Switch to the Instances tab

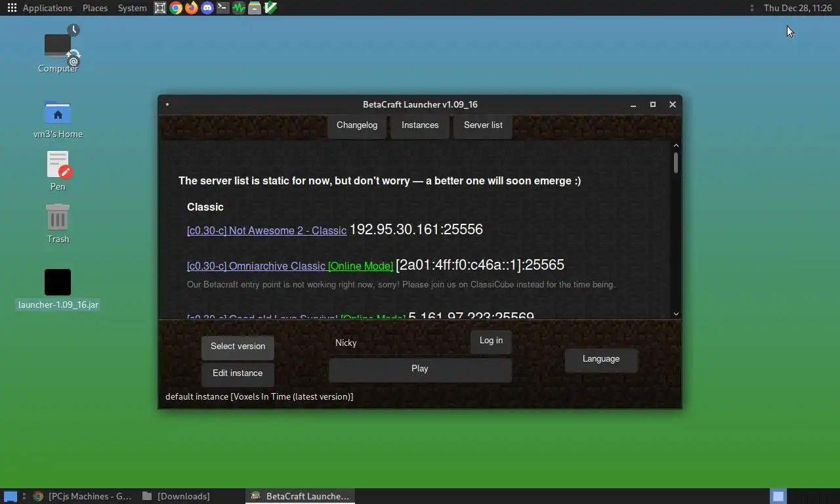(x=420, y=125)
